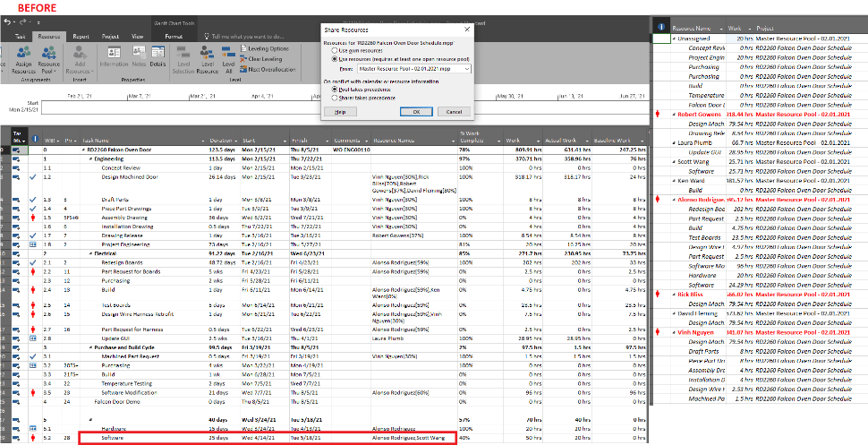Click OK in Share Resources dialog
The width and height of the screenshot is (868, 445).
(x=416, y=112)
